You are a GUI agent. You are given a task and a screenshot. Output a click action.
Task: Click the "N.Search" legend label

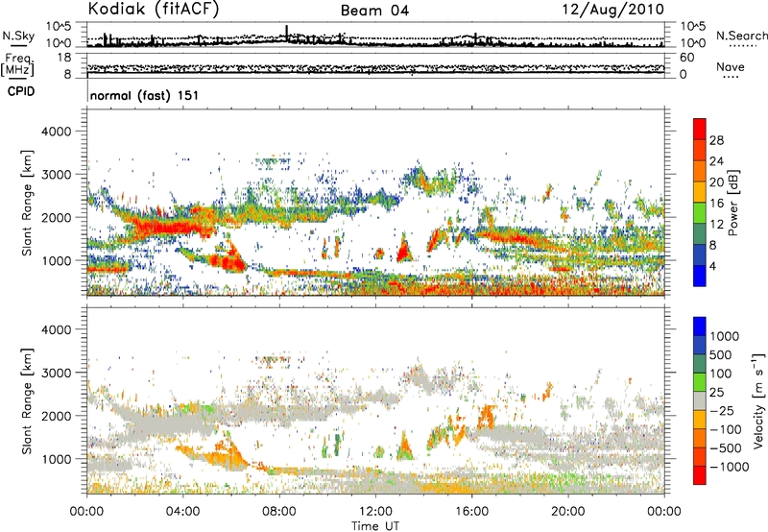[741, 36]
